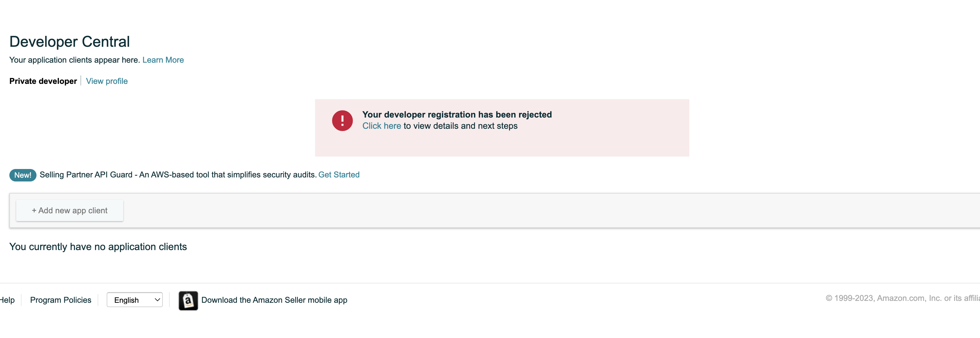
Task: Click 'You currently have no application clients' text
Action: tap(98, 247)
